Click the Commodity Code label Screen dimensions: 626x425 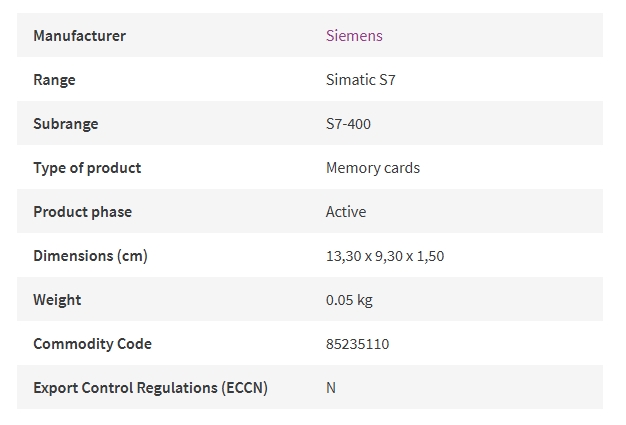(x=92, y=344)
